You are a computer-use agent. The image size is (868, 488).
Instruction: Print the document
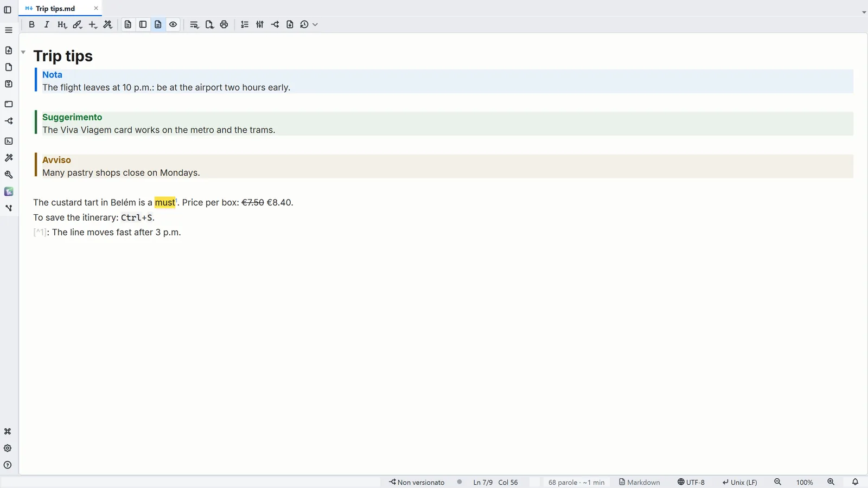(x=224, y=24)
